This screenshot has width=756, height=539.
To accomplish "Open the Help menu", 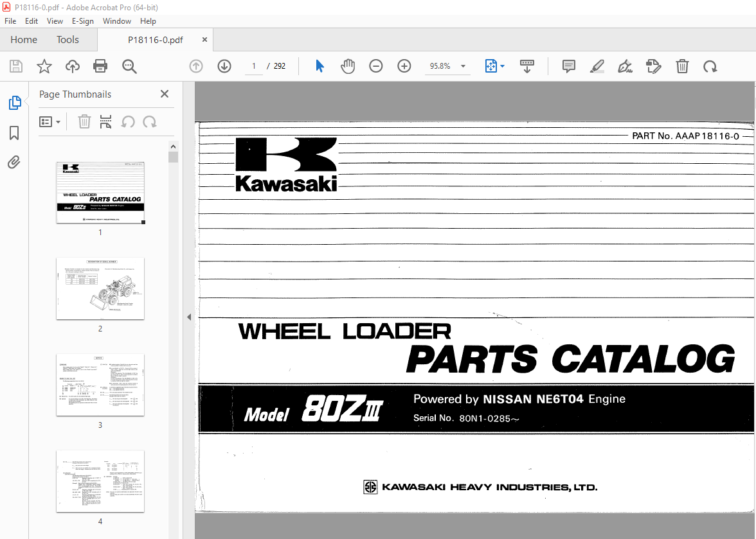I will 148,21.
